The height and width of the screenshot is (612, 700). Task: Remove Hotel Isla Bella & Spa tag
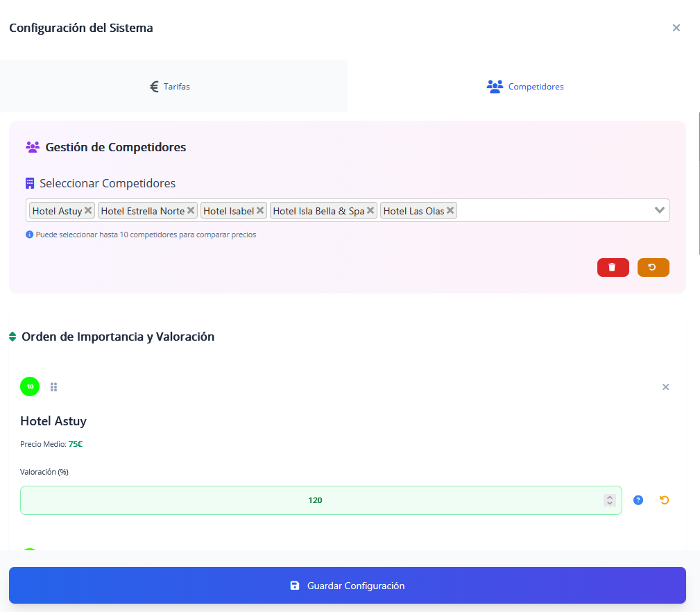pyautogui.click(x=370, y=210)
